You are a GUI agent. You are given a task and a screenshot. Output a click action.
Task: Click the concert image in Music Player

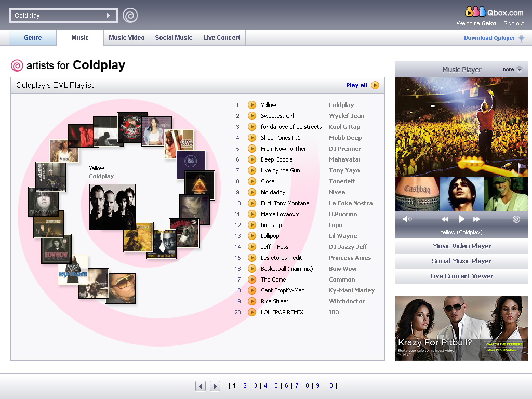pos(461,127)
